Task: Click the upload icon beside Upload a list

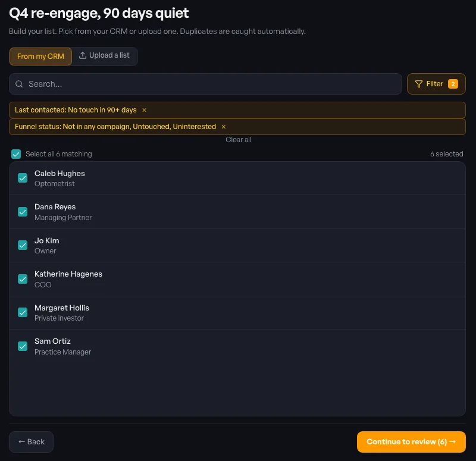Action: (83, 55)
